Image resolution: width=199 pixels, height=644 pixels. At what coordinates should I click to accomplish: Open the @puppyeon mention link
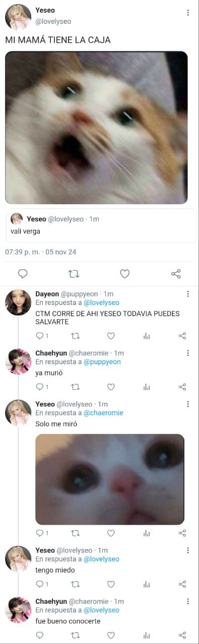click(102, 362)
